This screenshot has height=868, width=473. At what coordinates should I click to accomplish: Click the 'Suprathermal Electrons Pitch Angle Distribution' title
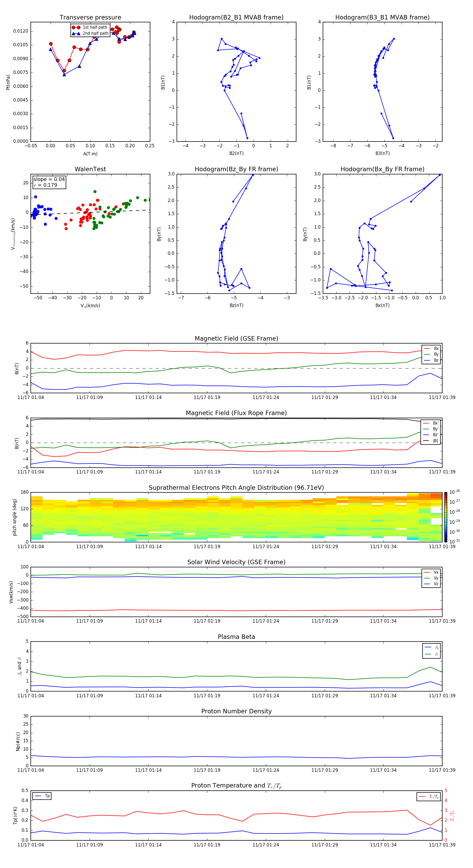click(236, 488)
